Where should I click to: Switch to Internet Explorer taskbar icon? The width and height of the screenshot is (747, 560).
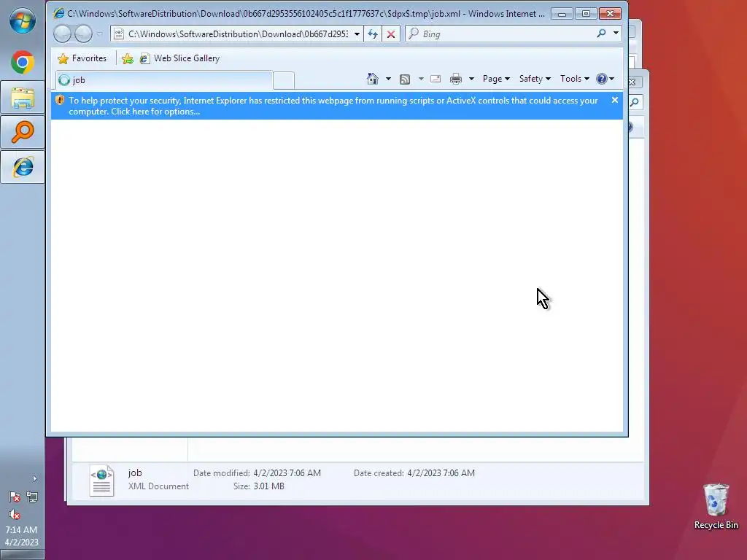[23, 167]
